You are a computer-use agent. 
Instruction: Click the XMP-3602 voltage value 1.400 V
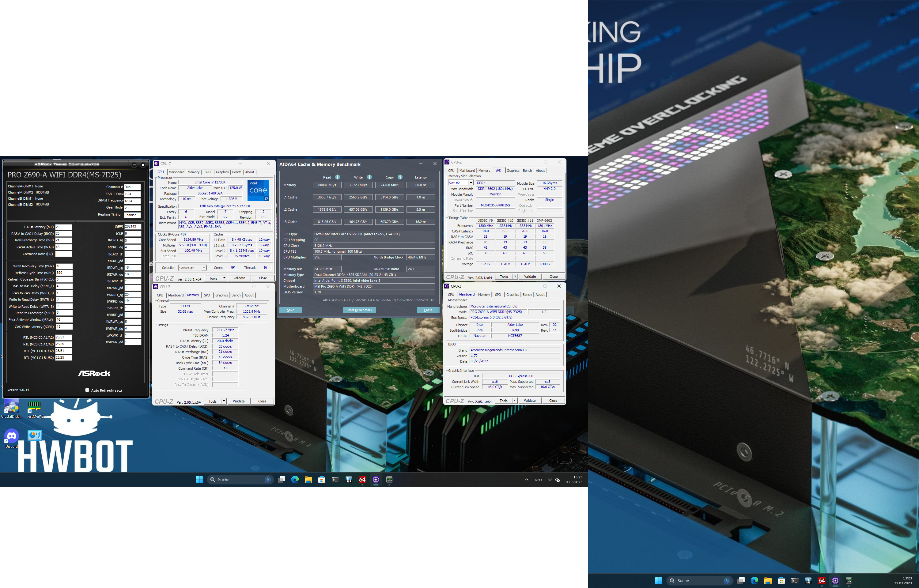tap(544, 264)
